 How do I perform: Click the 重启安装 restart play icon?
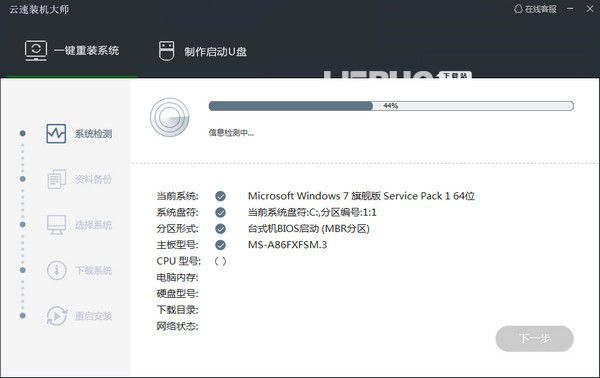57,316
